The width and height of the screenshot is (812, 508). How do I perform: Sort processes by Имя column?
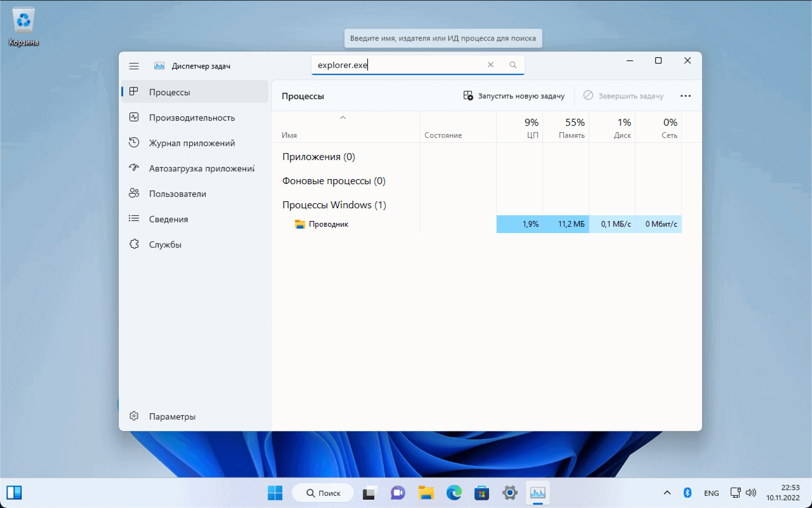346,127
